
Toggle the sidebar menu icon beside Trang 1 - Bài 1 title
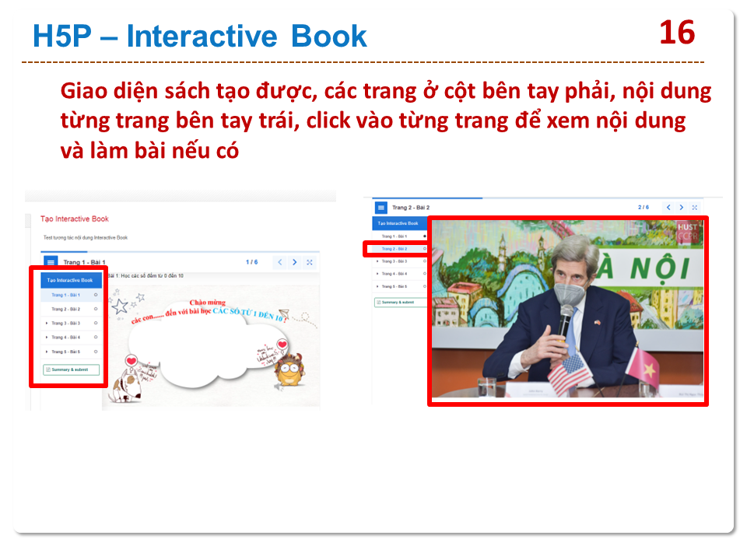point(50,263)
